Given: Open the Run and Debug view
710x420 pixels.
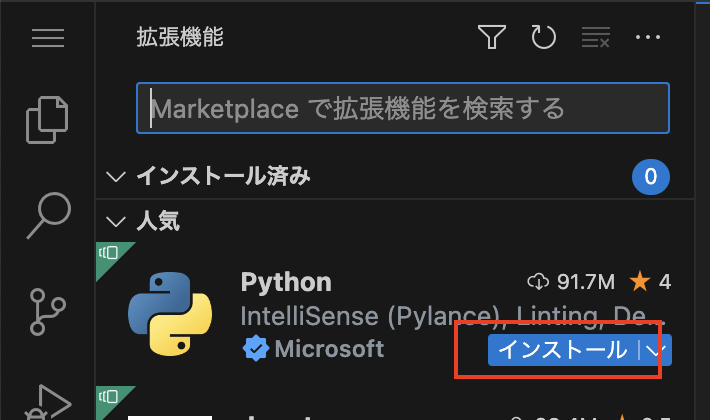Looking at the screenshot, I should tap(48, 402).
